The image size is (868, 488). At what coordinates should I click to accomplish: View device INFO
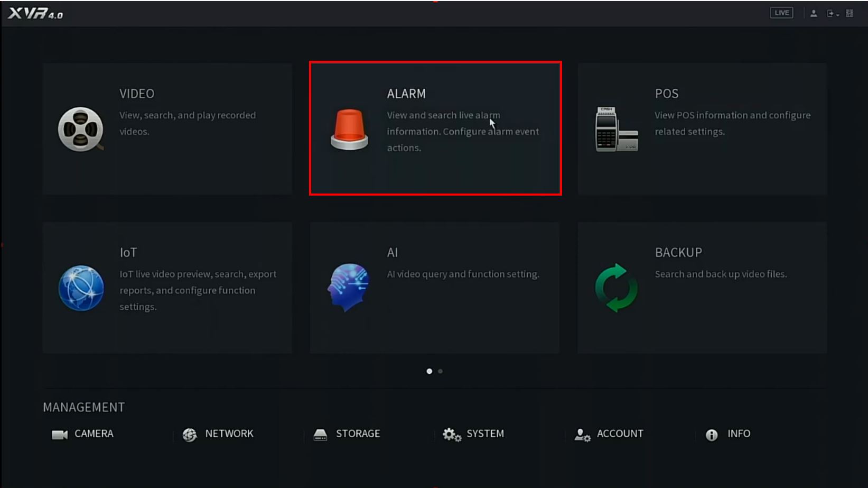click(728, 434)
